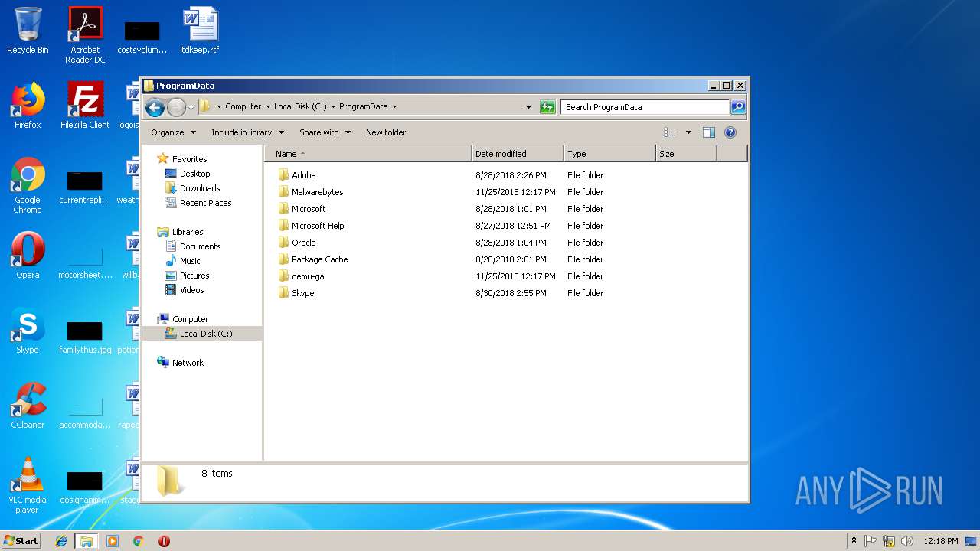Select the Package Cache folder
Image resolution: width=980 pixels, height=551 pixels.
(319, 259)
